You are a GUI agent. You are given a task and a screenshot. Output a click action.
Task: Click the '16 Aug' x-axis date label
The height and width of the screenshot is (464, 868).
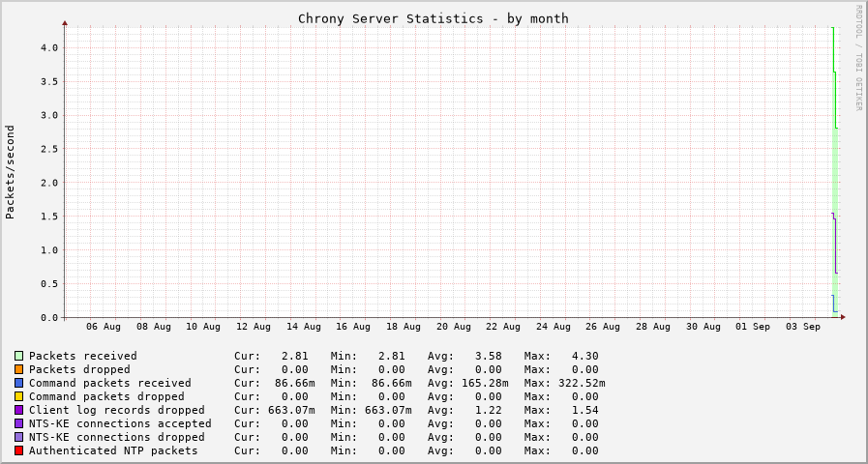[353, 327]
